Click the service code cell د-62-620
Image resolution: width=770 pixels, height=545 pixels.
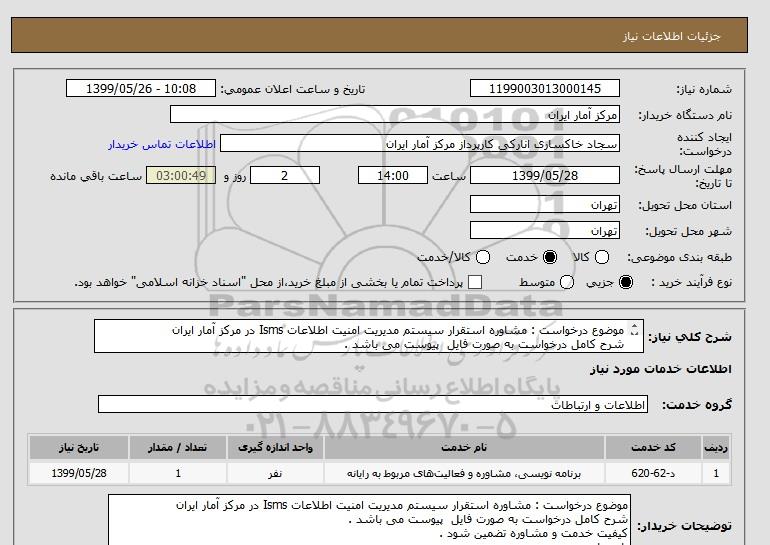[653, 473]
